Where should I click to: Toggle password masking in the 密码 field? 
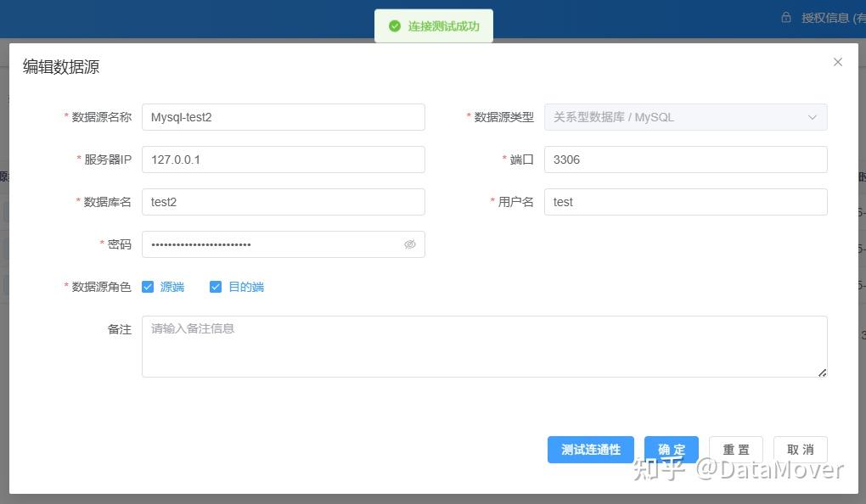pyautogui.click(x=410, y=244)
